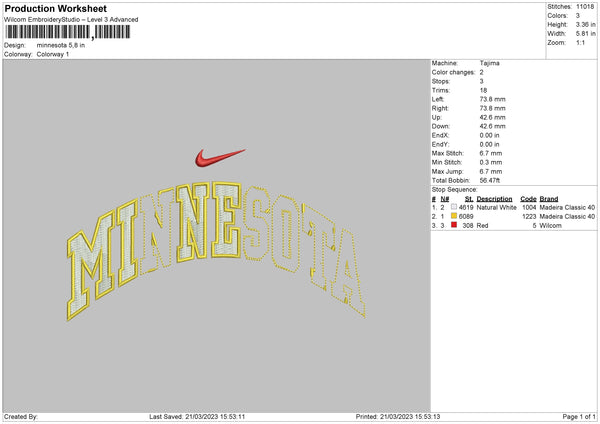Click the Description column header
The image size is (600, 424).
494,199
